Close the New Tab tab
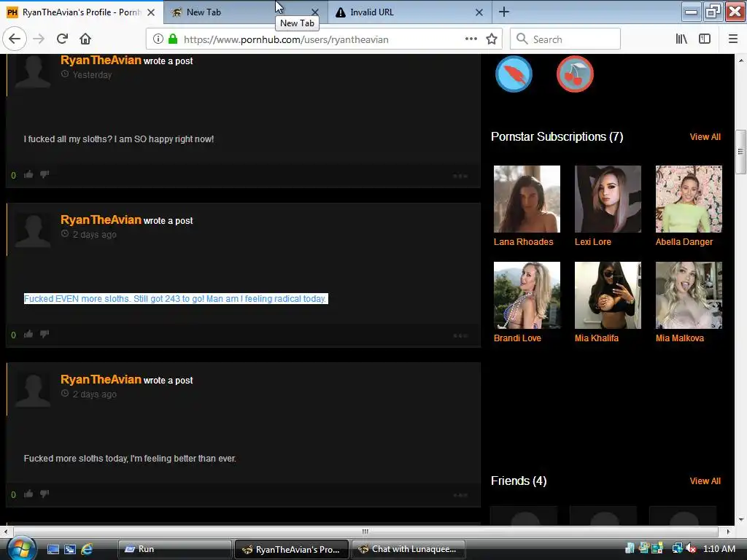747x560 pixels. 315,12
